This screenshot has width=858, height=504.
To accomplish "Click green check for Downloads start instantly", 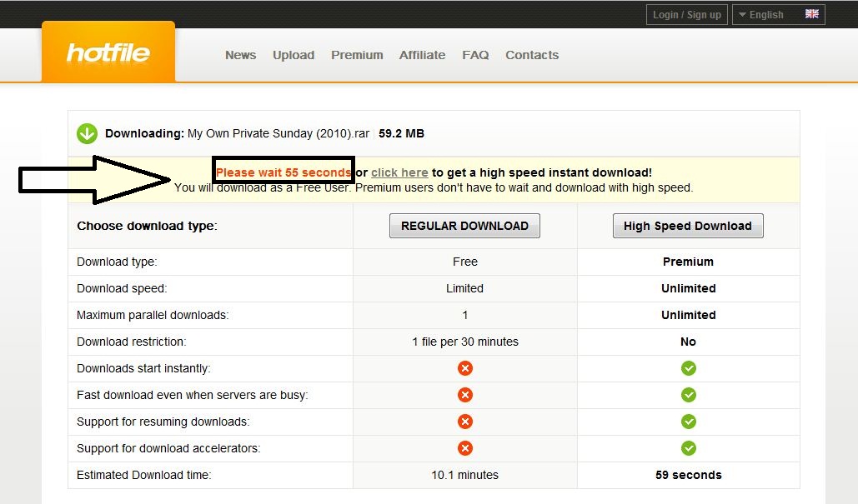I will [x=689, y=368].
